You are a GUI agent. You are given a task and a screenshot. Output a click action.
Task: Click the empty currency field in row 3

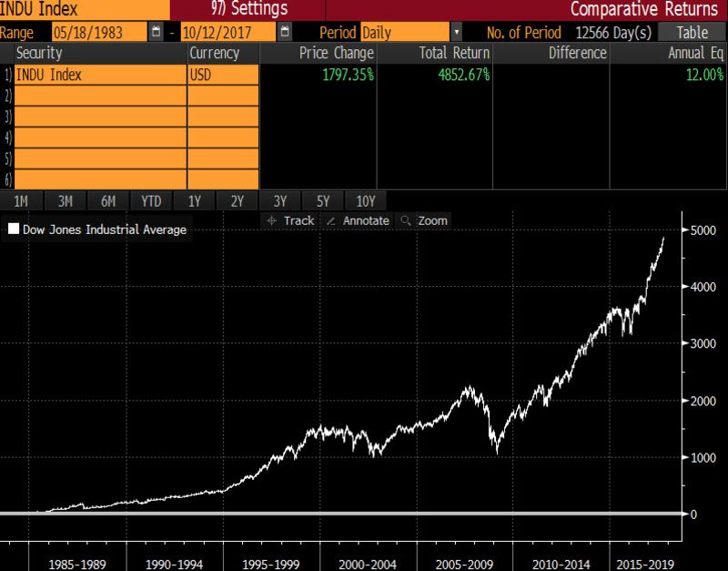tap(223, 117)
